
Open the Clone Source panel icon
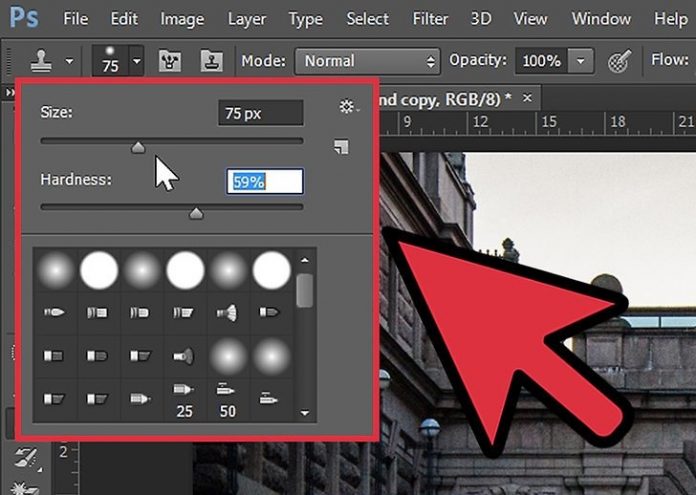212,61
